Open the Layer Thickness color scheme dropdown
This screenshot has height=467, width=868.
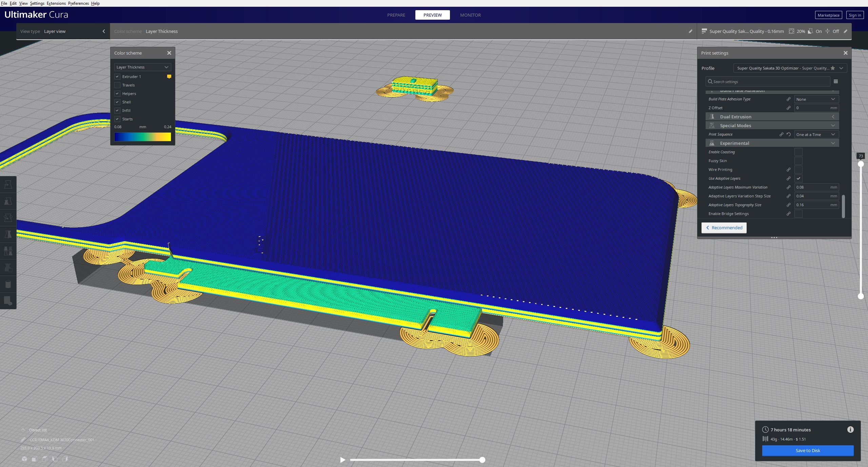142,67
